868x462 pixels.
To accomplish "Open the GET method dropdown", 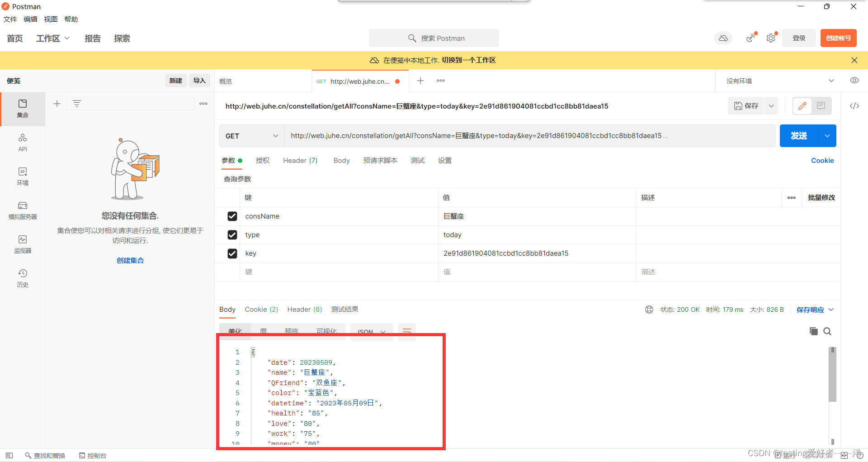I will (x=252, y=136).
